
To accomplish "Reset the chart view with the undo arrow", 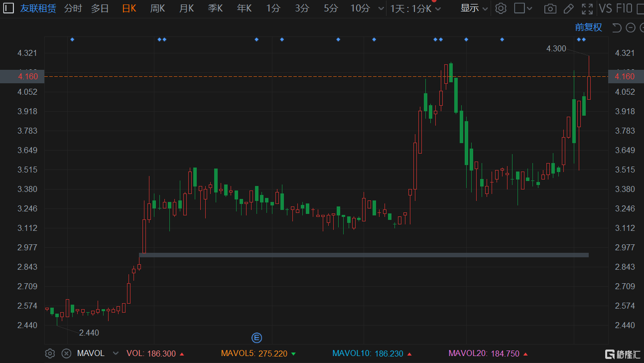I will (617, 27).
